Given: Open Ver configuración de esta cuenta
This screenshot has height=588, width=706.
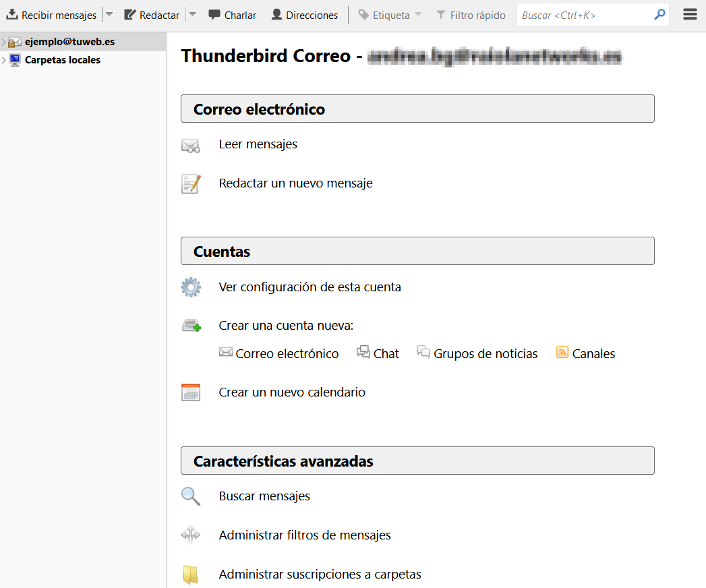Looking at the screenshot, I should [310, 287].
